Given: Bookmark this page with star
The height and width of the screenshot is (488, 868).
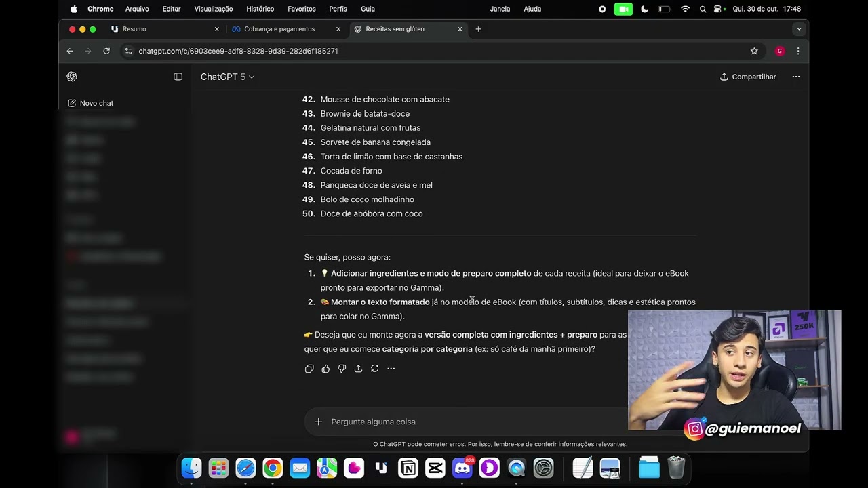Looking at the screenshot, I should [x=754, y=51].
